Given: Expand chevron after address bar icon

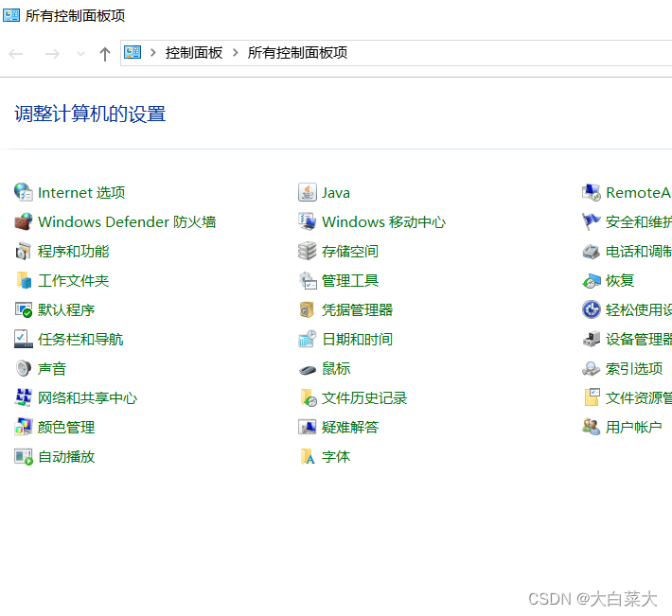Looking at the screenshot, I should tap(152, 53).
